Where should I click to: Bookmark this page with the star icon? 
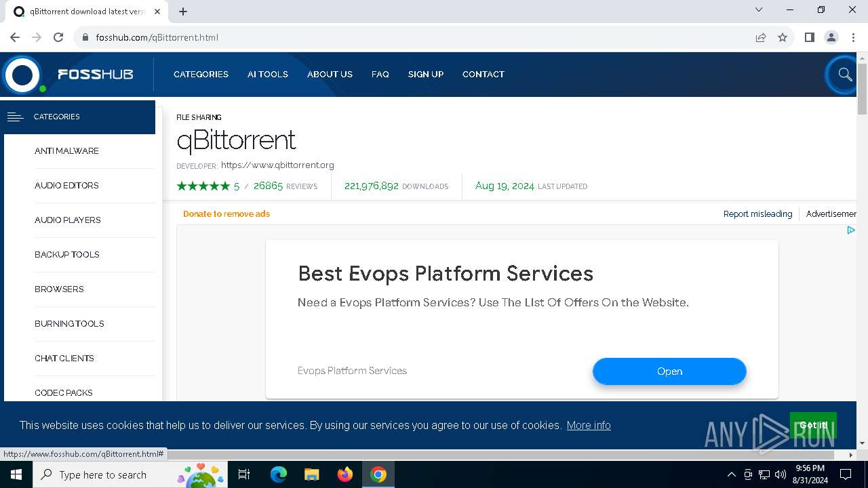[x=783, y=37]
